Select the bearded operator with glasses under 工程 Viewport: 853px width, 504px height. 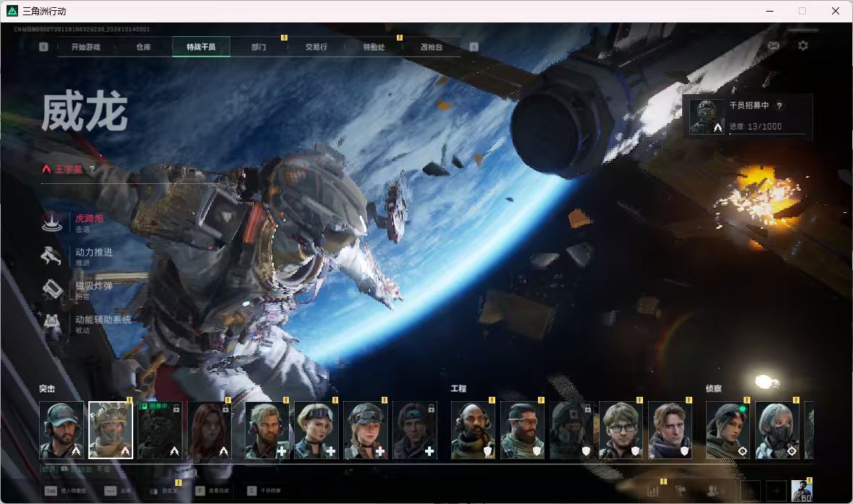522,430
